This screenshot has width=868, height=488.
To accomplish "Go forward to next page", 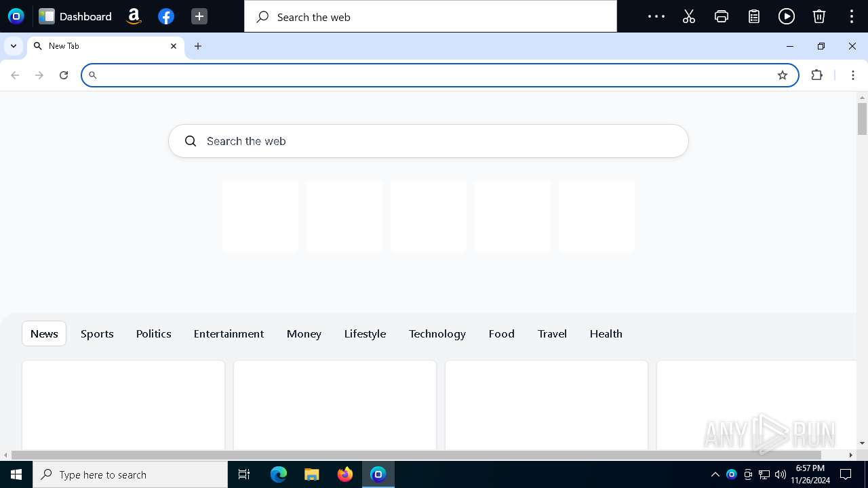I will (39, 75).
